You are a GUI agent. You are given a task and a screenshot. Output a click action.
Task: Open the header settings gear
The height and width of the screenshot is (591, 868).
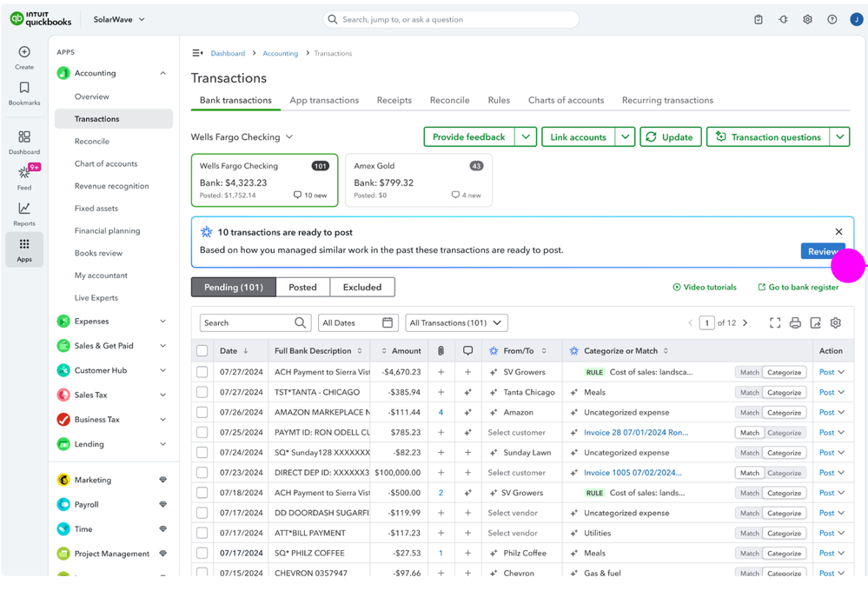coord(808,19)
